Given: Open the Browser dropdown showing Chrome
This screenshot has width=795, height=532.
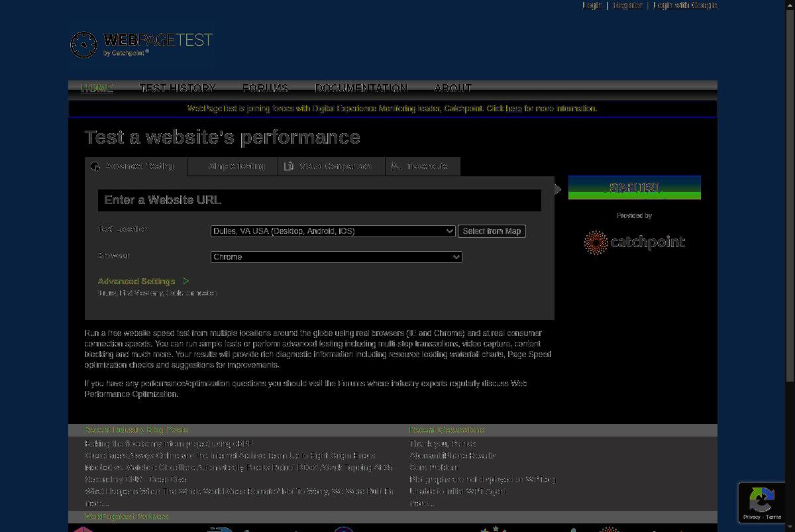Looking at the screenshot, I should click(337, 257).
